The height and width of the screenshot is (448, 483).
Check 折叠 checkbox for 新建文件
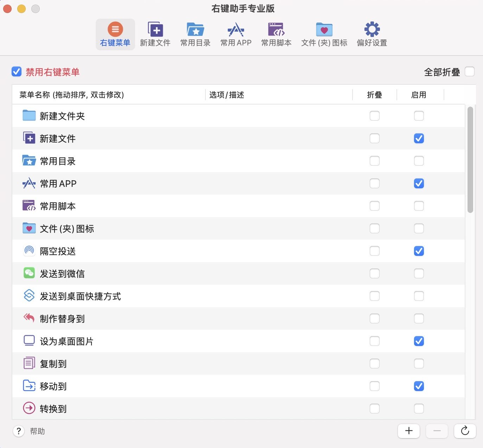pos(374,138)
